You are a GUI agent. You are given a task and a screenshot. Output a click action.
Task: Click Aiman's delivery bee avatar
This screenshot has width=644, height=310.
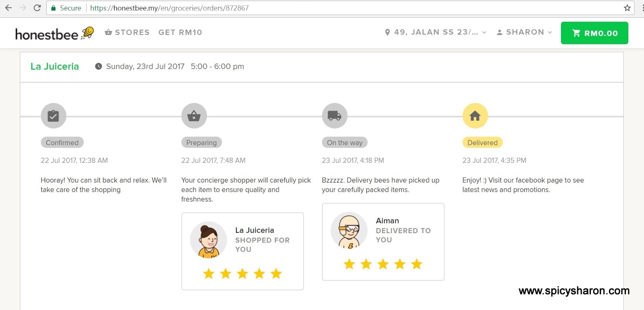click(x=349, y=230)
